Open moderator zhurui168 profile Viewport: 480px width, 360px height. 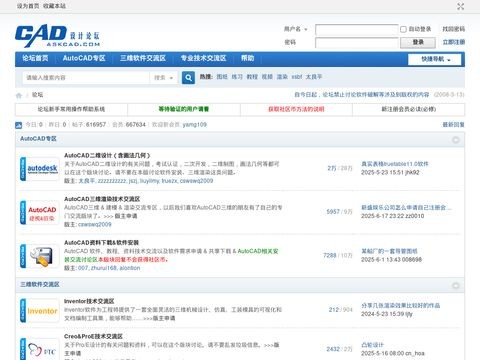click(104, 268)
